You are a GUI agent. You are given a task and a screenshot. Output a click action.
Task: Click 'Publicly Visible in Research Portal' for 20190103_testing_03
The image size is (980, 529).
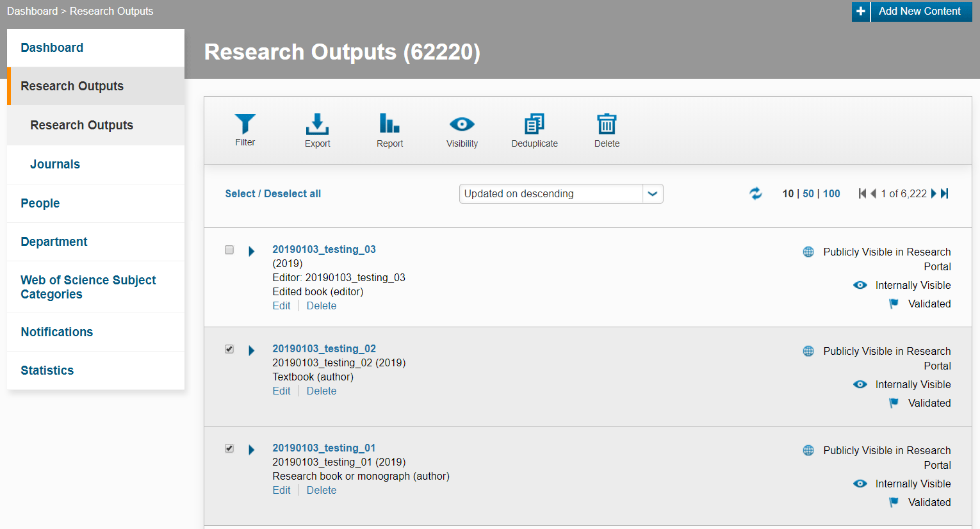(886, 259)
